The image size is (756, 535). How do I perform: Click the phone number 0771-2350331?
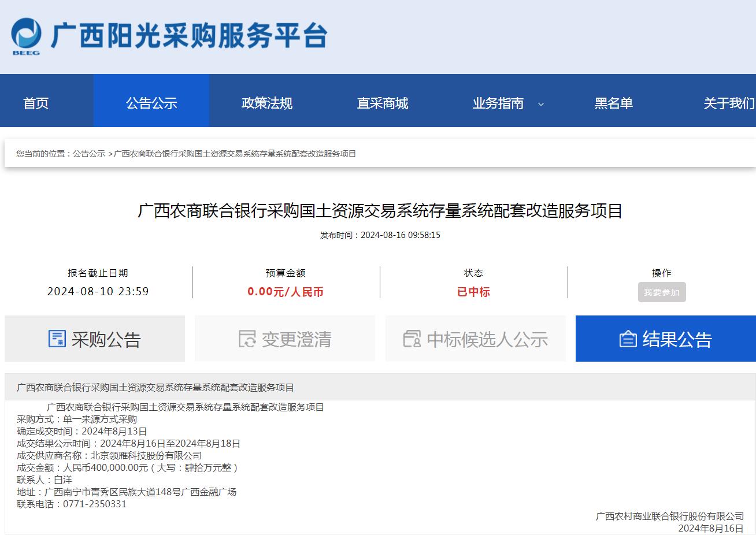click(x=95, y=504)
